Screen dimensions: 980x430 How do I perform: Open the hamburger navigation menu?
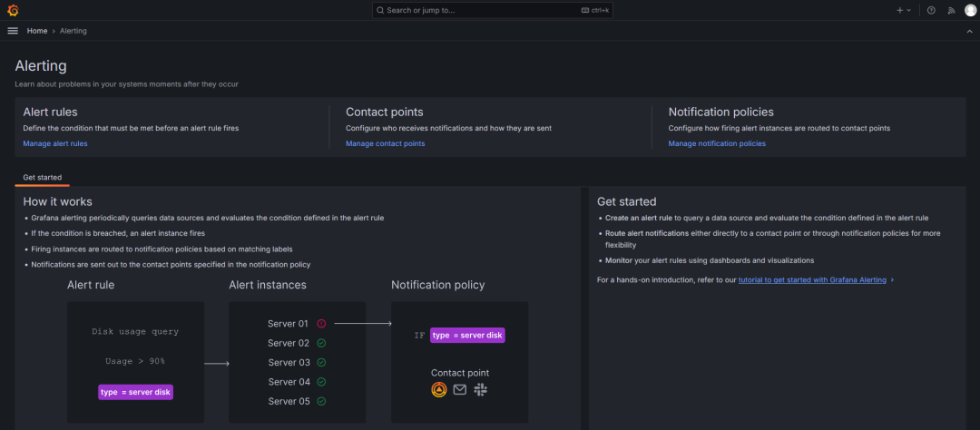(x=13, y=31)
